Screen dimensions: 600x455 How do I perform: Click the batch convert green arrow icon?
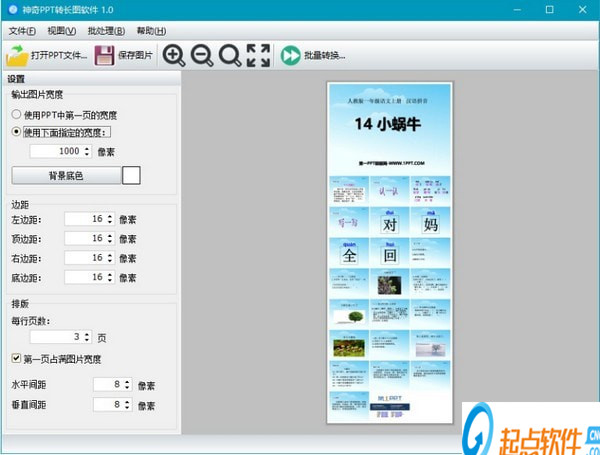[x=291, y=55]
